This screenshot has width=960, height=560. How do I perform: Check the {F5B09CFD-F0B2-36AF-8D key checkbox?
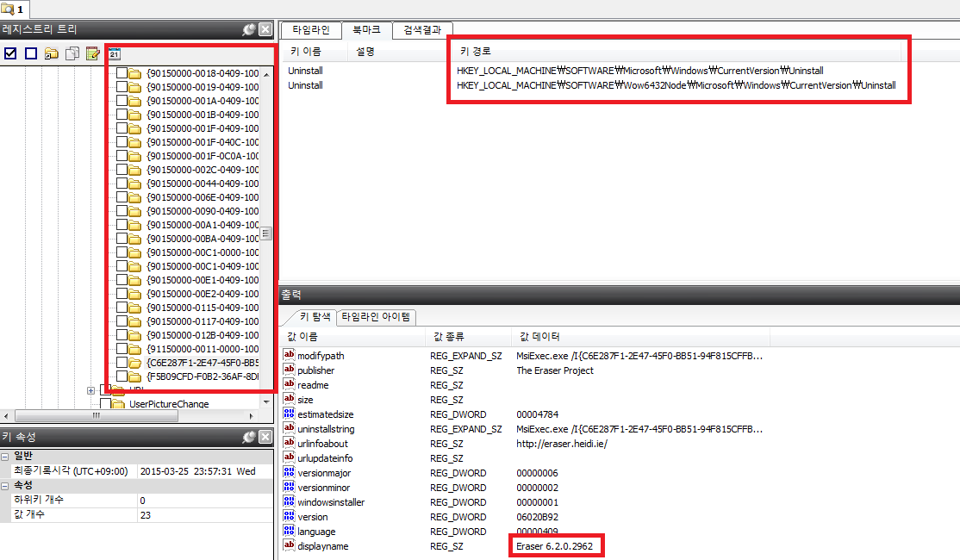122,376
